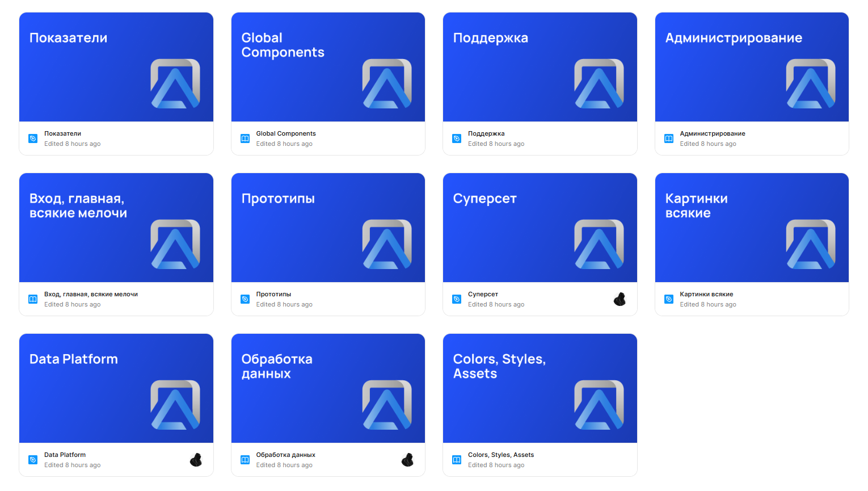Click the Data Platform file name below the cover
The height and width of the screenshot is (491, 868).
(65, 455)
